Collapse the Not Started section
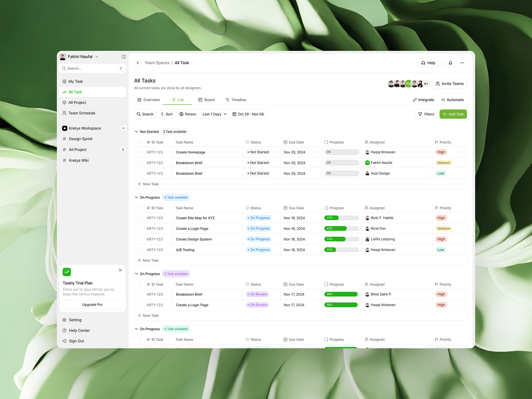This screenshot has width=532, height=399. [x=136, y=132]
